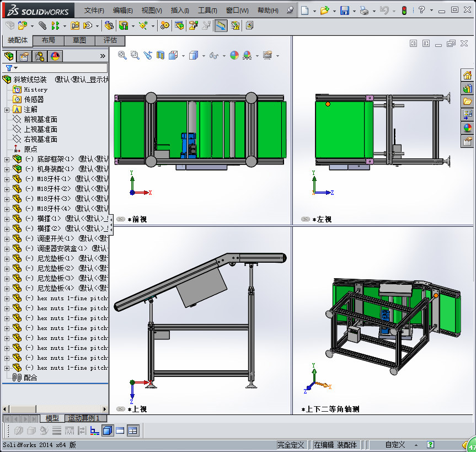Click the Edit Appearance color ball icon

point(234,55)
